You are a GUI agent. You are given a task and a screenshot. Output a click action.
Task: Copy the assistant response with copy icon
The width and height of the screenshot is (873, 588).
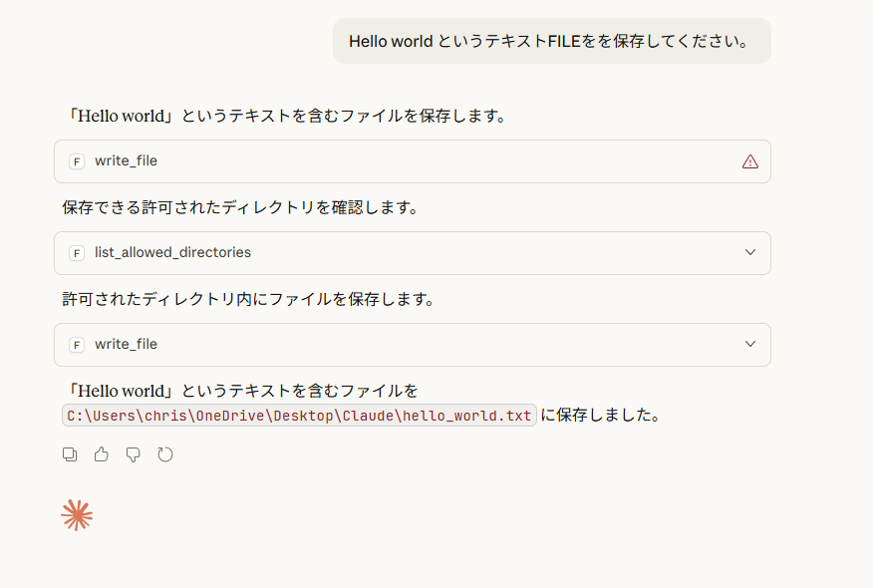(x=70, y=454)
